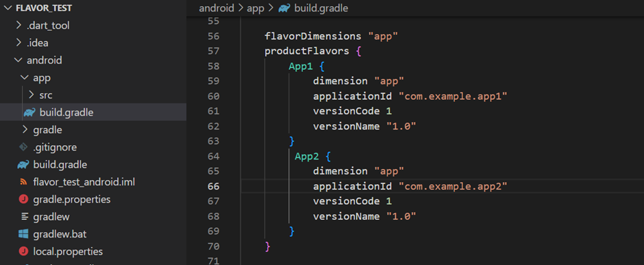This screenshot has height=265, width=644.
Task: Click the gradlew.bat Windows icon
Action: click(x=23, y=234)
